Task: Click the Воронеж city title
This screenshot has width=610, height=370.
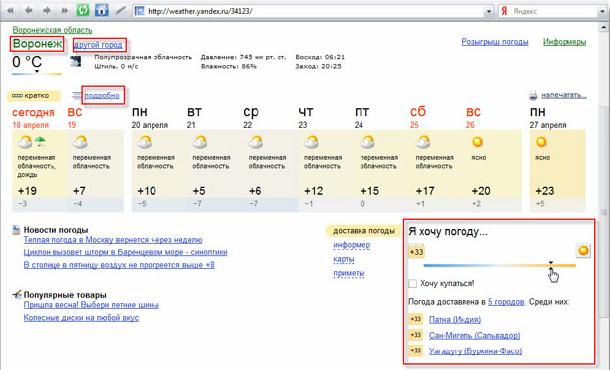Action: pos(37,44)
